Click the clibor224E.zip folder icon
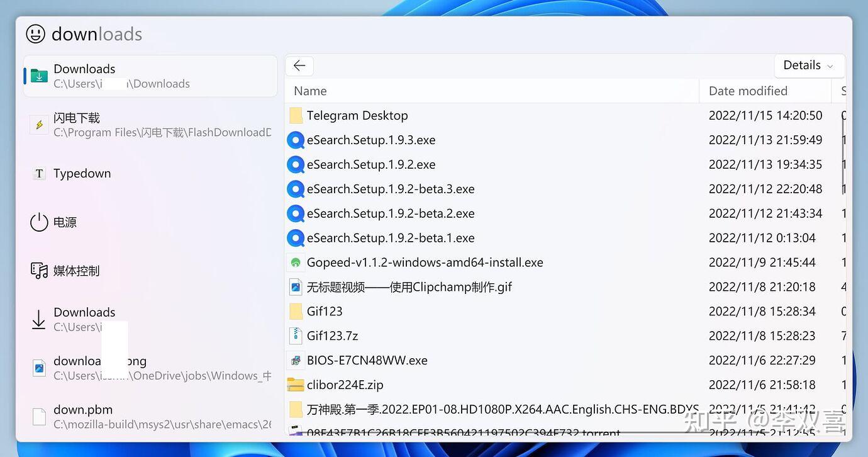This screenshot has width=868, height=457. 296,384
